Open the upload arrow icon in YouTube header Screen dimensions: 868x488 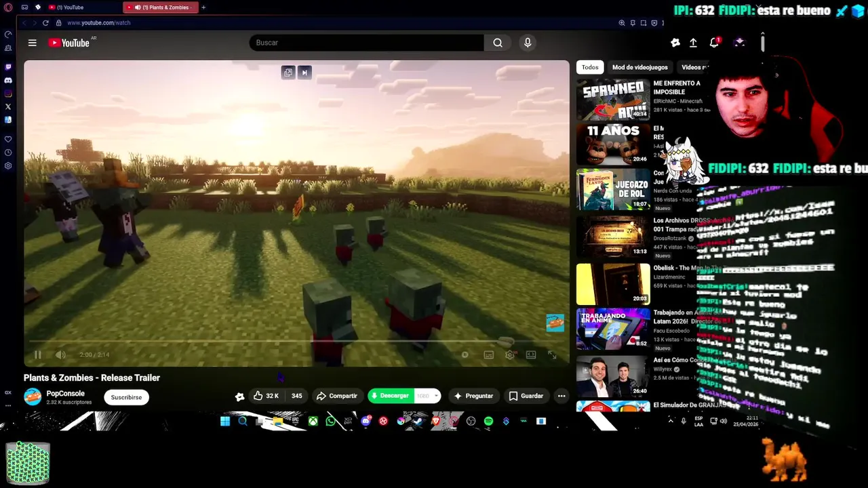(x=693, y=43)
